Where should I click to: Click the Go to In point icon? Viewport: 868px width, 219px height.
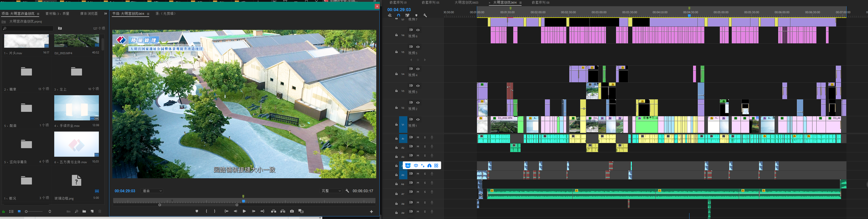click(227, 211)
